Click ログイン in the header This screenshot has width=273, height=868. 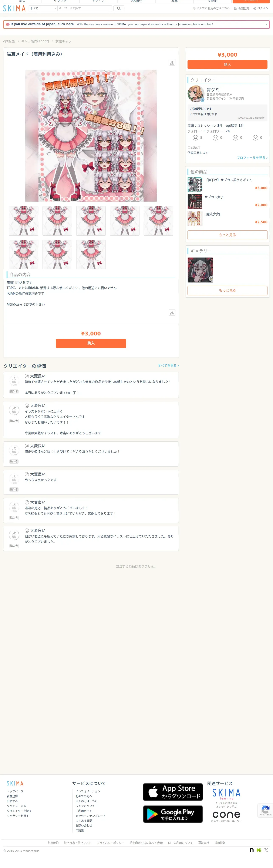coord(261,9)
